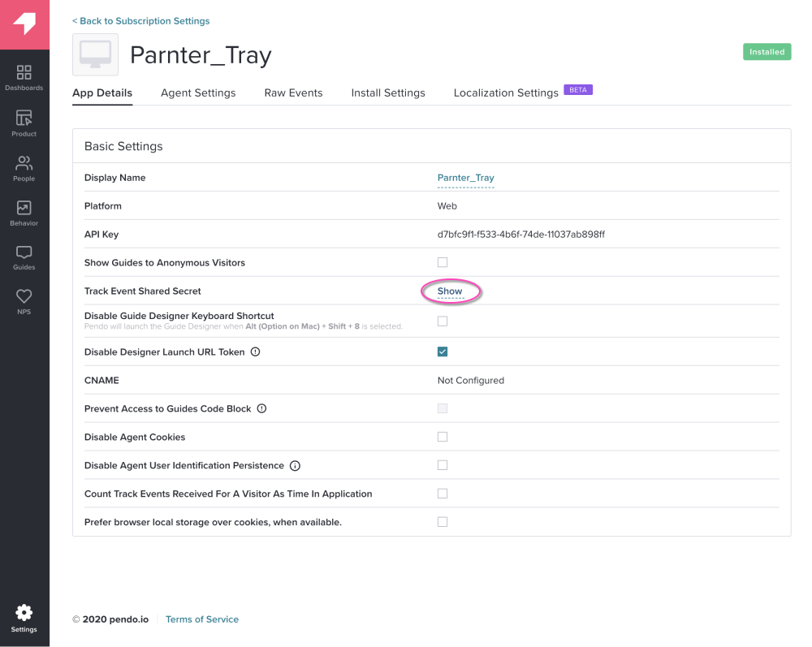The width and height of the screenshot is (812, 647).
Task: Uncheck Disable Designer Launch URL Token
Action: (x=443, y=352)
